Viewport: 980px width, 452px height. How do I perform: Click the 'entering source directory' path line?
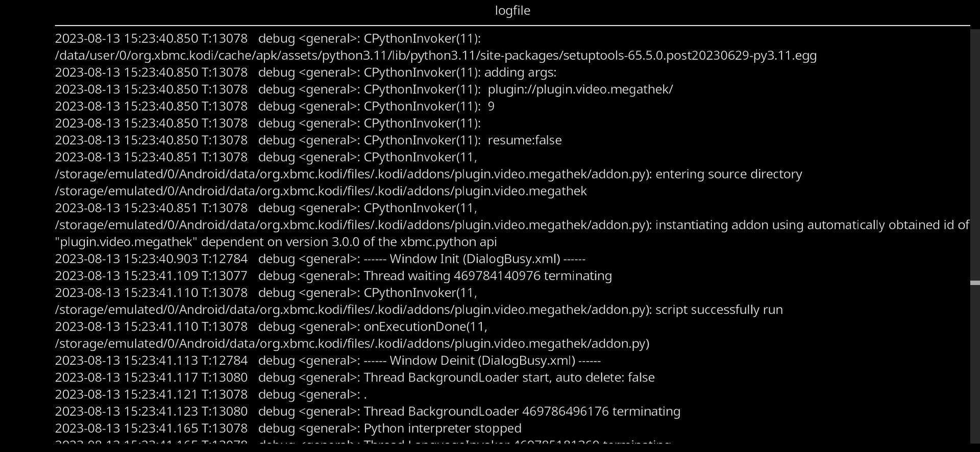(429, 174)
